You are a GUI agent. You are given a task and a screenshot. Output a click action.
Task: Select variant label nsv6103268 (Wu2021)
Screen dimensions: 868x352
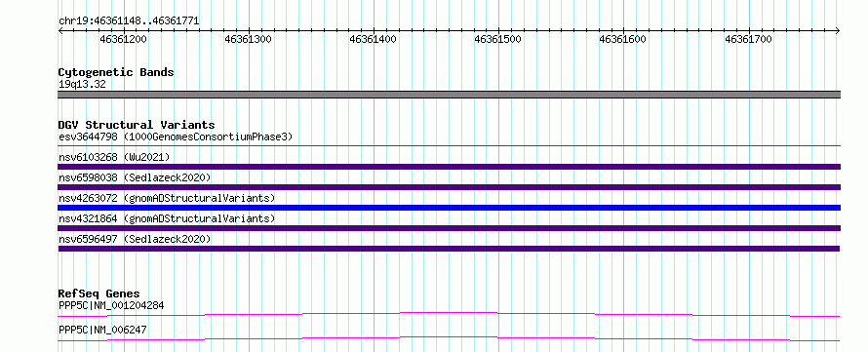pos(114,157)
